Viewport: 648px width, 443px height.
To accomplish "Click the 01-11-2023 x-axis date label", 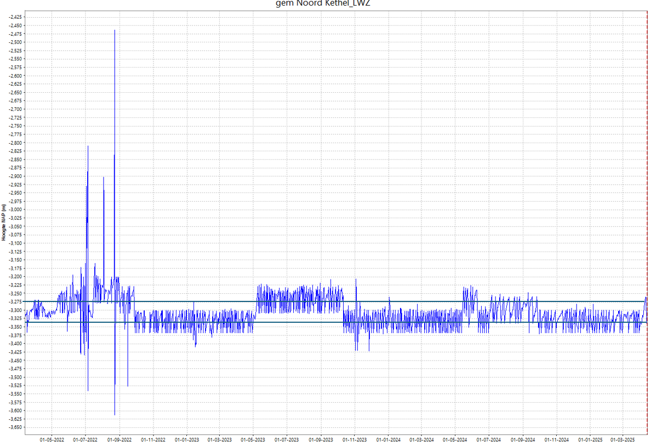I will tap(355, 438).
